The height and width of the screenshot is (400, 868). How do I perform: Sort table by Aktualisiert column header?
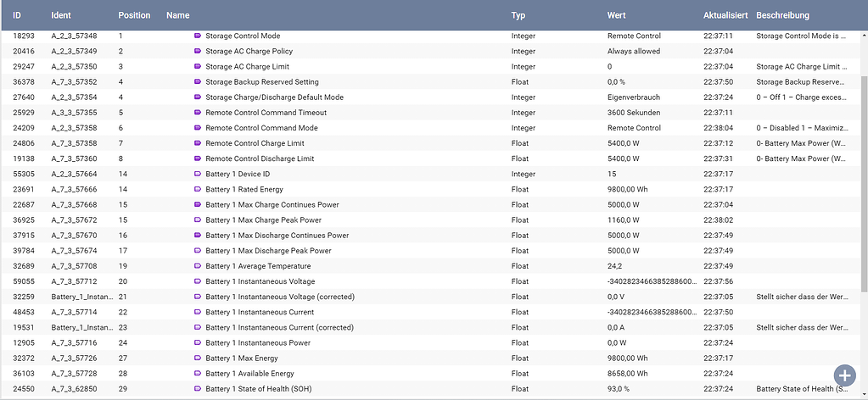[x=725, y=15]
